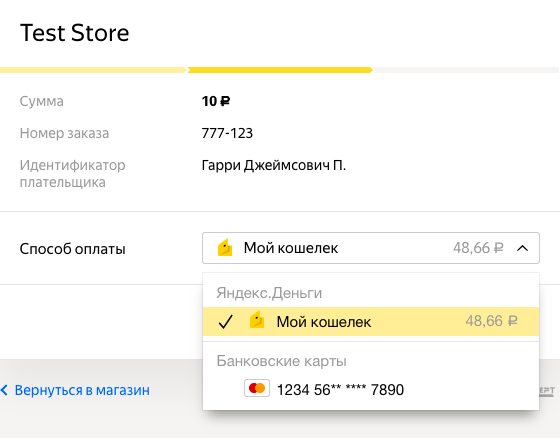This screenshot has height=438, width=560.
Task: Click the "Способ оплаты" label
Action: (x=72, y=249)
